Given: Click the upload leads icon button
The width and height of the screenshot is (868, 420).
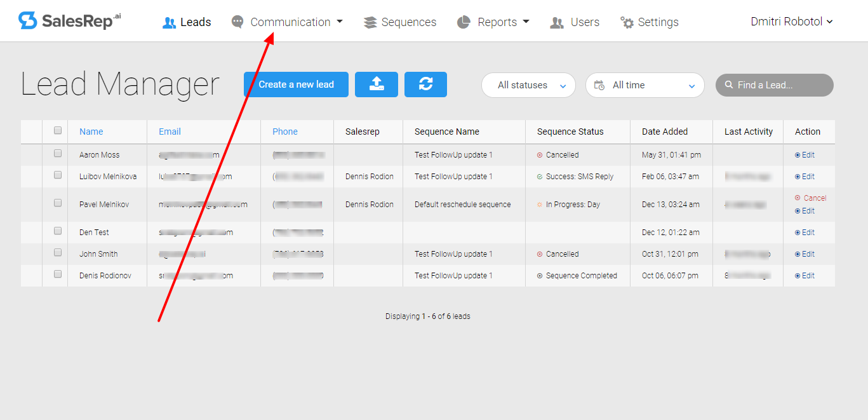Looking at the screenshot, I should (x=377, y=85).
